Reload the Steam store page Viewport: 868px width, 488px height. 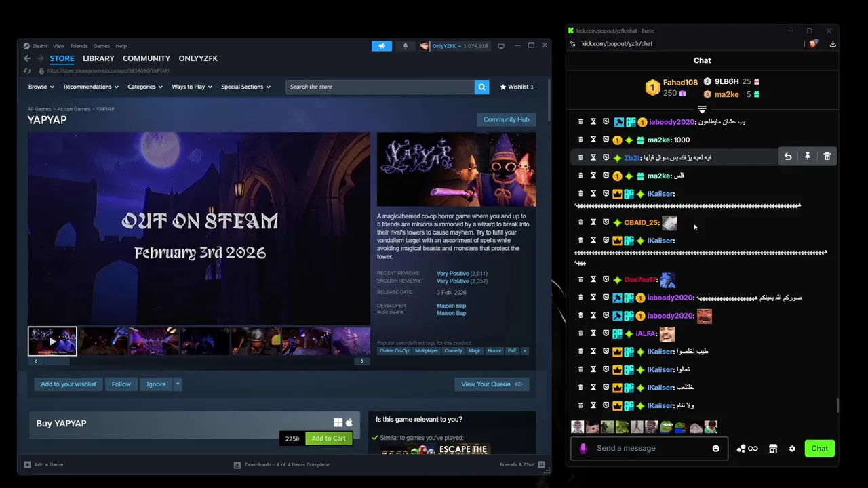pyautogui.click(x=27, y=70)
